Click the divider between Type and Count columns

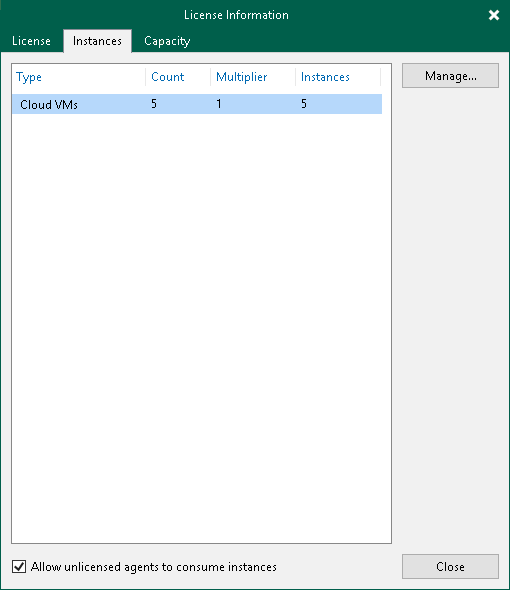click(146, 77)
